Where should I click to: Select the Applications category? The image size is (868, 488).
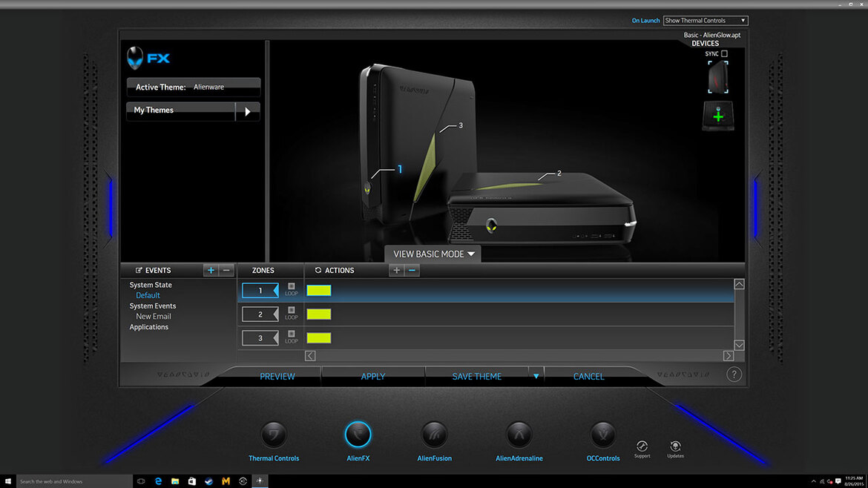point(149,327)
